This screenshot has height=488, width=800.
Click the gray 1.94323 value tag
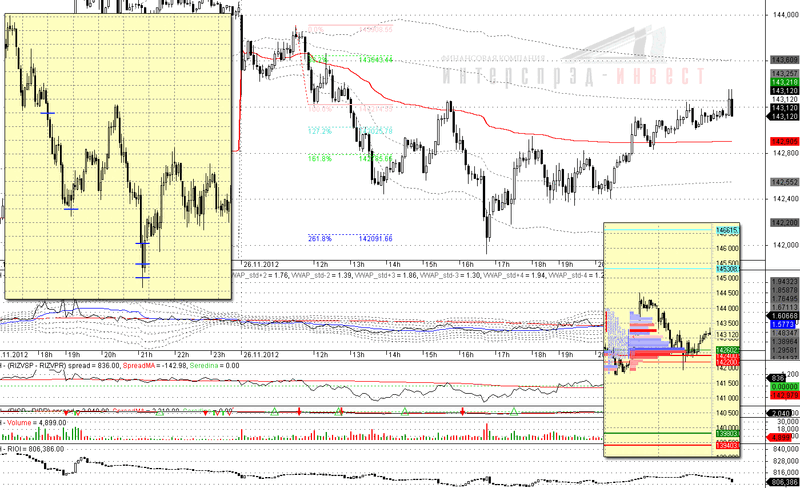[785, 281]
